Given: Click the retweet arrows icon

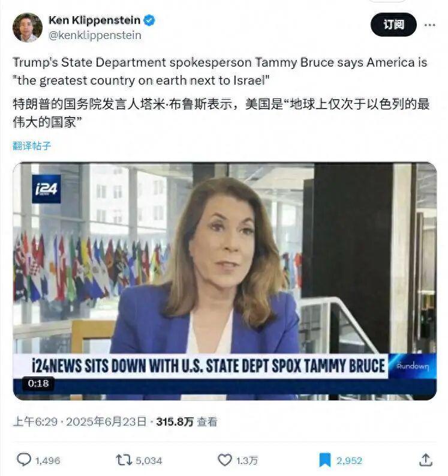Looking at the screenshot, I should (x=124, y=460).
